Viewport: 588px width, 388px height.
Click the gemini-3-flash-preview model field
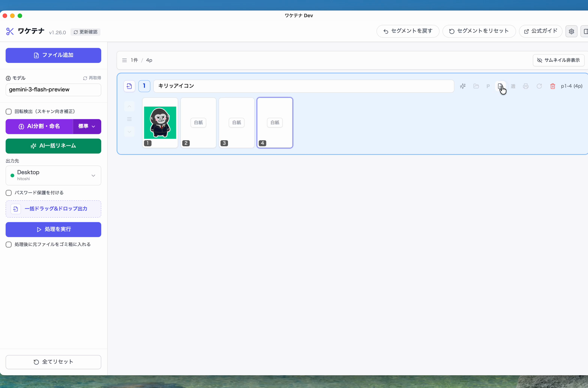tap(53, 90)
